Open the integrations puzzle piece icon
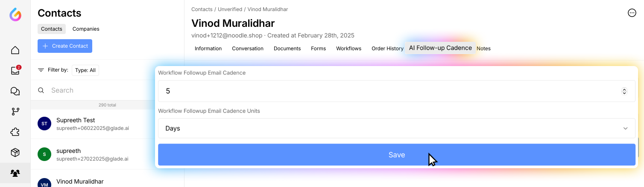This screenshot has width=644, height=187. [15, 132]
